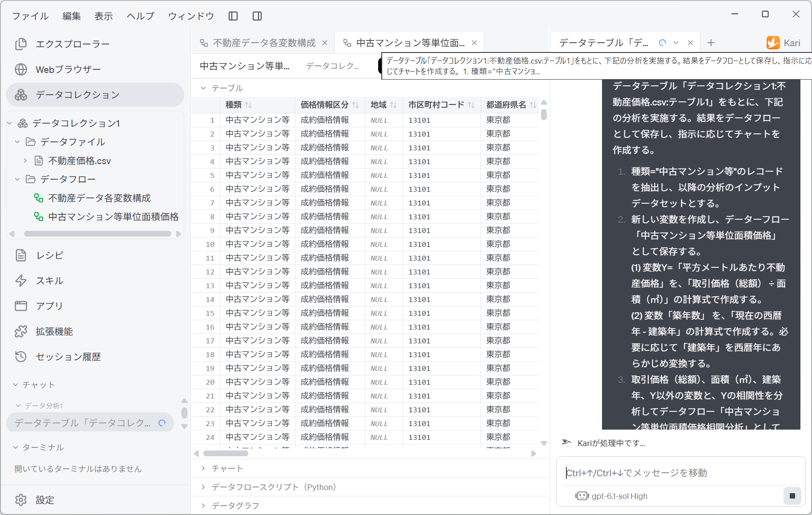Open the レシピ section
The width and height of the screenshot is (812, 515).
coord(95,255)
